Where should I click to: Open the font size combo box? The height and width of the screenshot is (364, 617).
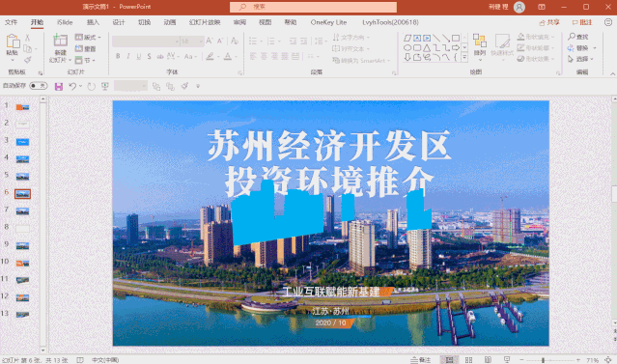(x=192, y=41)
